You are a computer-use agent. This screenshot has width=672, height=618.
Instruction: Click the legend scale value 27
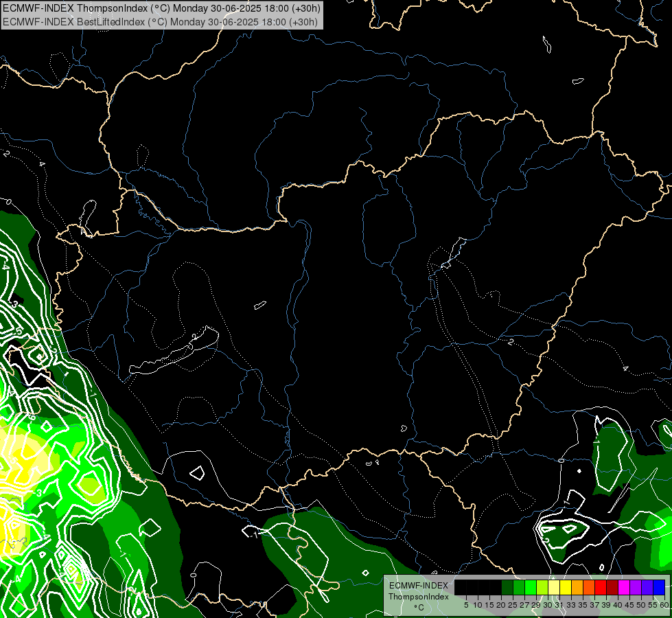(x=525, y=605)
